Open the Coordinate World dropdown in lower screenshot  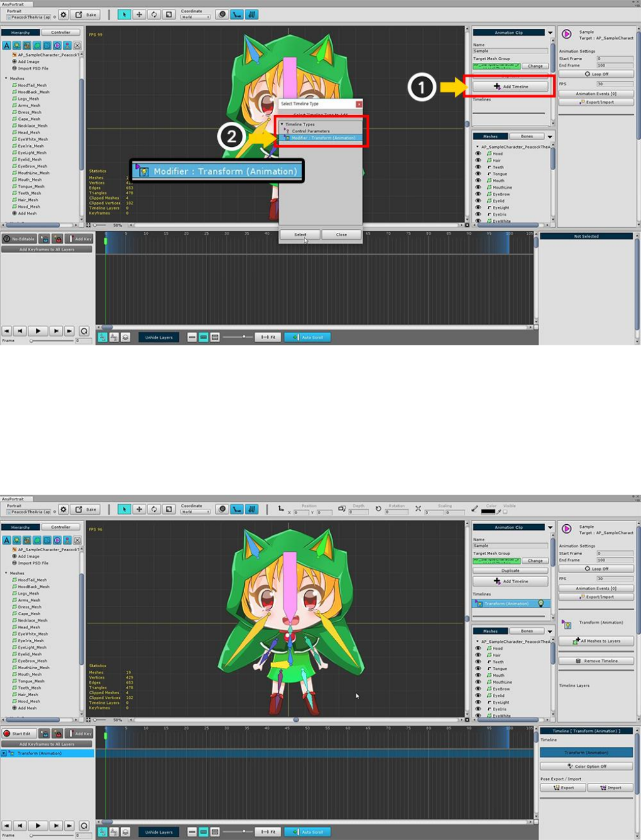click(195, 512)
